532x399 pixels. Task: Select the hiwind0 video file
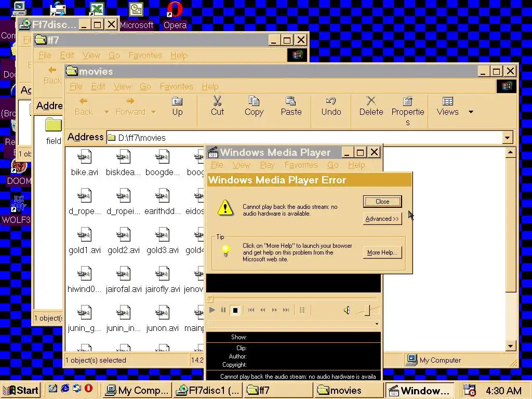pyautogui.click(x=85, y=280)
